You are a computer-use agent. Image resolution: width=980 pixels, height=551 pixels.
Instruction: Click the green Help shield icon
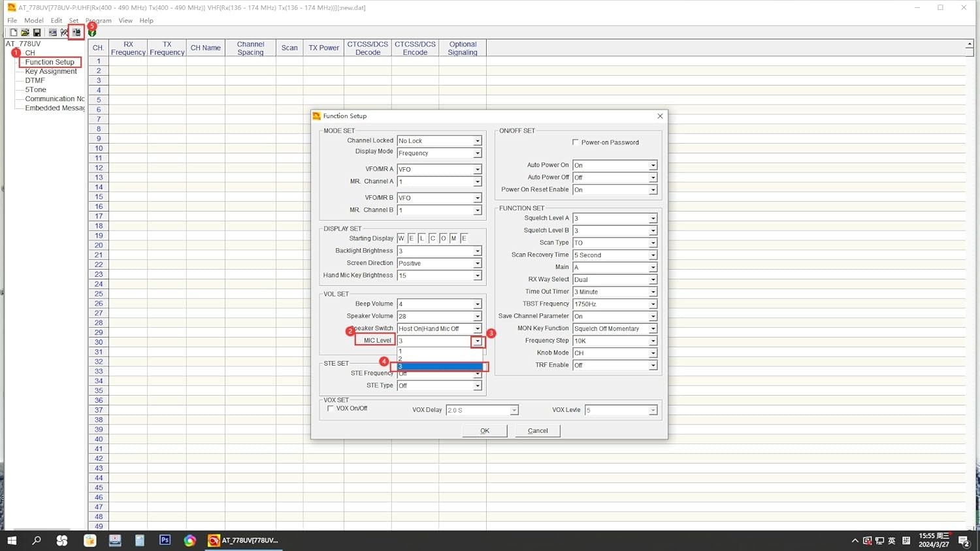tap(92, 33)
